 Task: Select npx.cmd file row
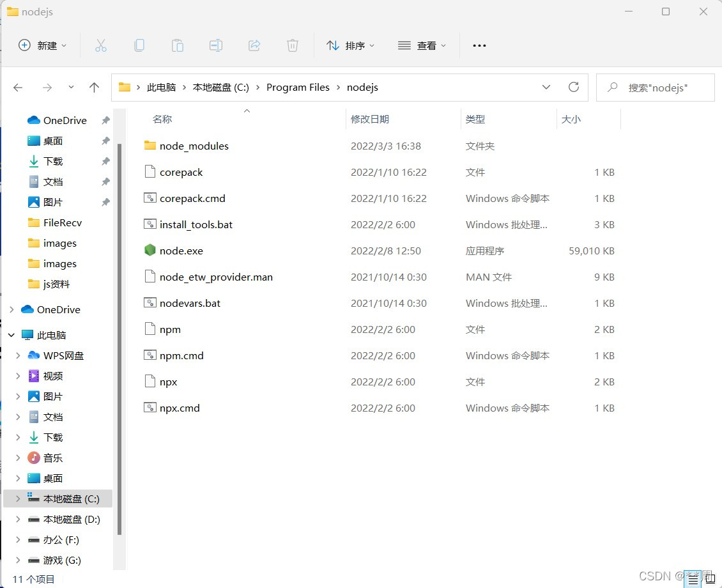(380, 408)
